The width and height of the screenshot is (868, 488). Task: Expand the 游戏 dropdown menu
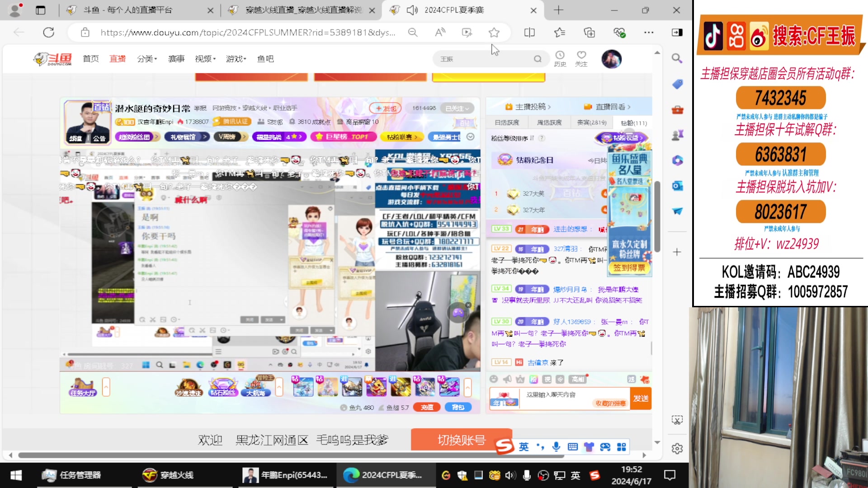tap(236, 59)
